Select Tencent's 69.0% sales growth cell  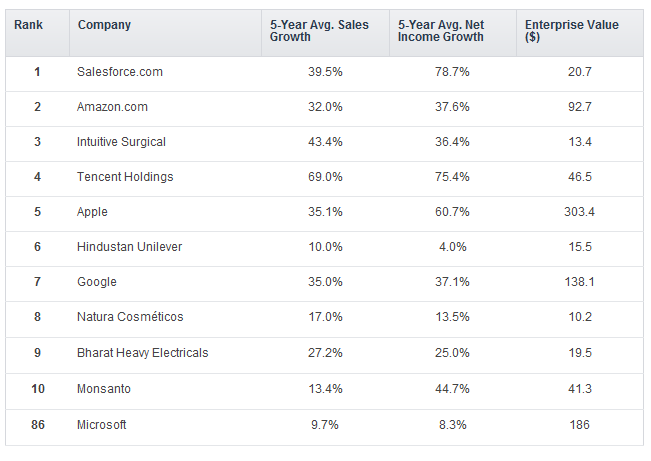tap(326, 177)
